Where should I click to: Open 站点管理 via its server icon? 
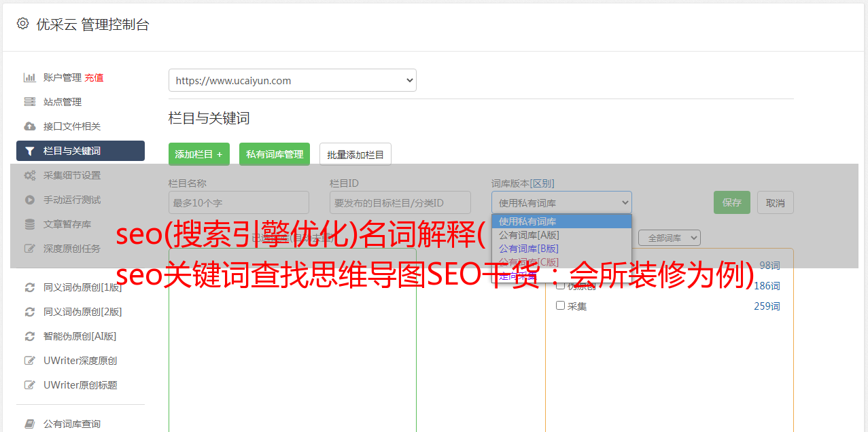(30, 102)
